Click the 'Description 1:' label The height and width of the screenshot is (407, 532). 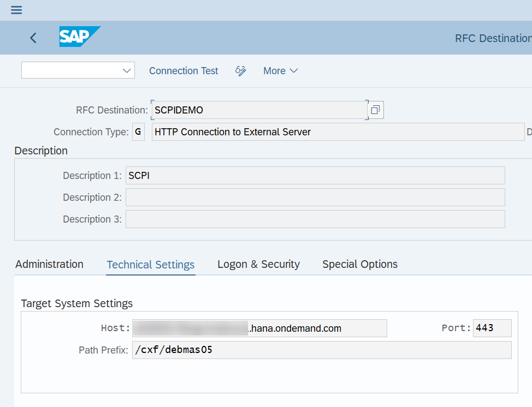coord(92,176)
